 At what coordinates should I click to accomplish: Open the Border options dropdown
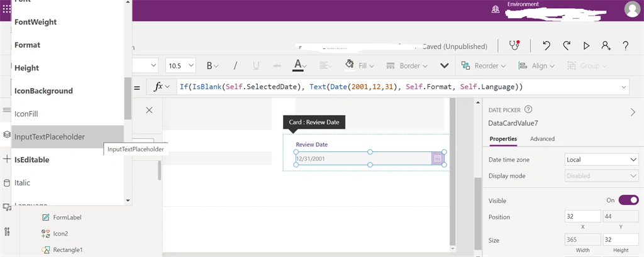[x=408, y=66]
